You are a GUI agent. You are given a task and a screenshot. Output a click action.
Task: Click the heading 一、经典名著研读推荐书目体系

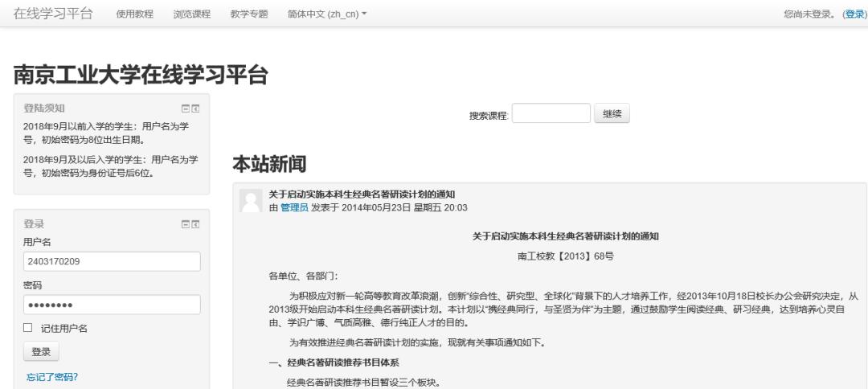coord(334,362)
